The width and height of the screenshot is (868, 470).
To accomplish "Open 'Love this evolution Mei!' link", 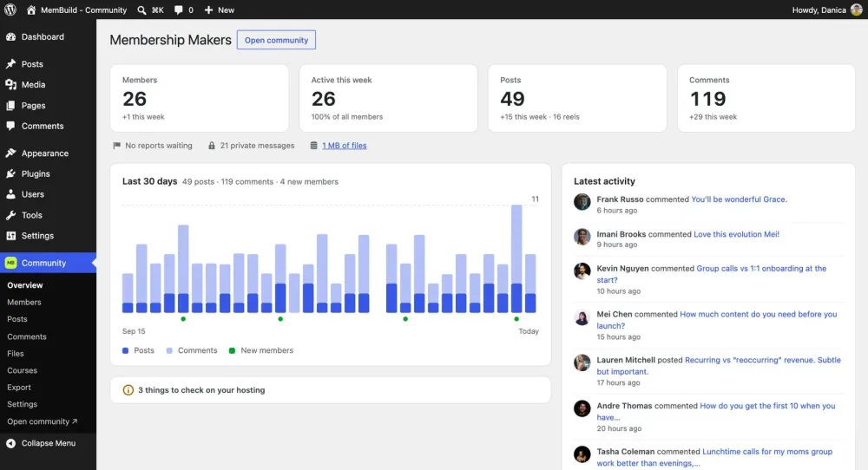I will (736, 234).
